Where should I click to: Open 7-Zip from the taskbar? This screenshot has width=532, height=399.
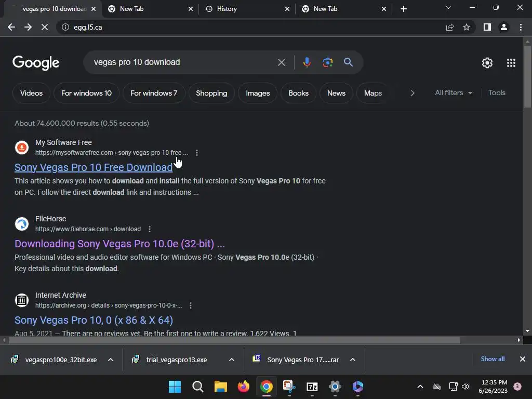click(312, 387)
